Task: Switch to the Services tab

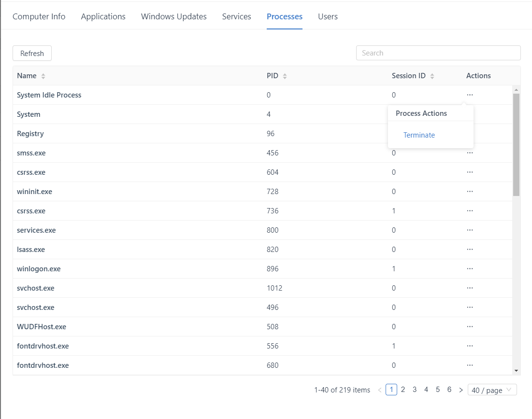Action: pyautogui.click(x=236, y=16)
